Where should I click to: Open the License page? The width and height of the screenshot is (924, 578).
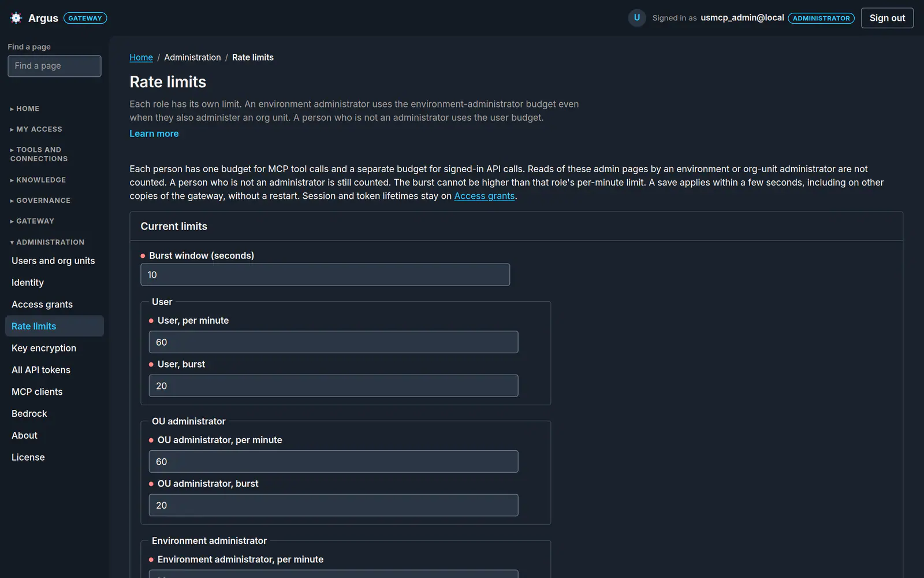pyautogui.click(x=54, y=457)
